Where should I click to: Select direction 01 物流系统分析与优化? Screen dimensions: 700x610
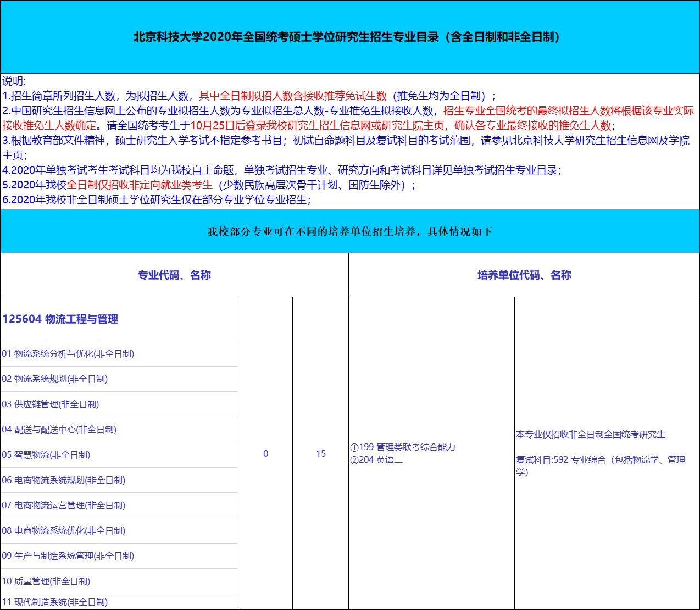coord(68,354)
